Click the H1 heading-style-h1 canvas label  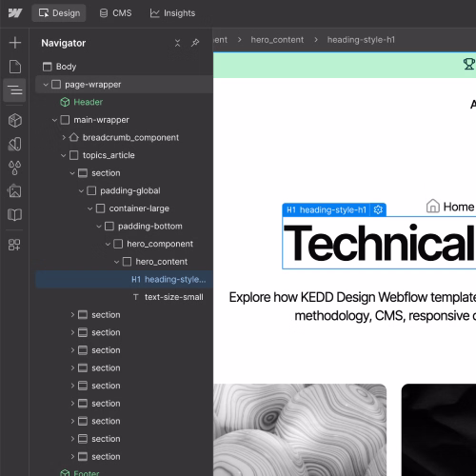(x=327, y=209)
